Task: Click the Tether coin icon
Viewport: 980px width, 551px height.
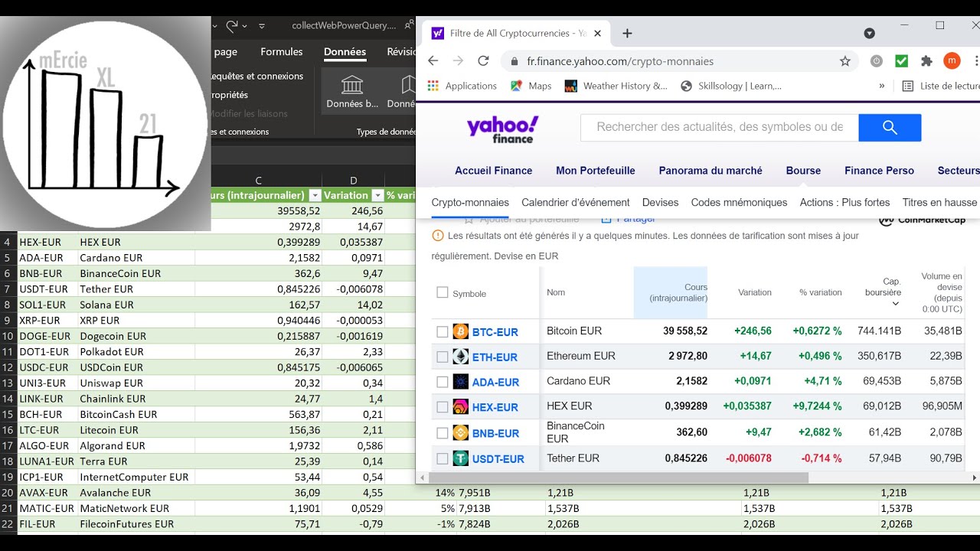Action: coord(461,458)
